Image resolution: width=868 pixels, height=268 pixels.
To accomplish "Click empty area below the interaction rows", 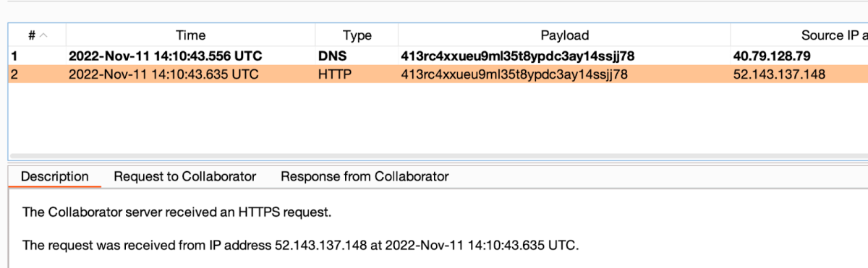I will (438, 119).
